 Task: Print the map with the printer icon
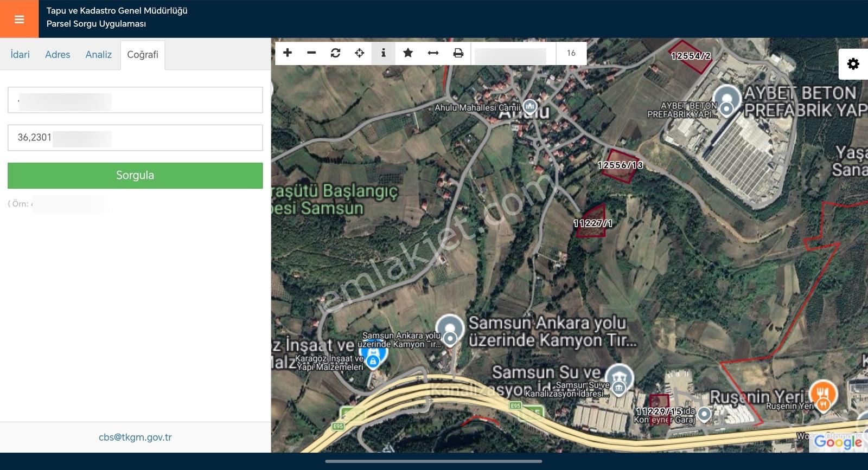pos(458,53)
